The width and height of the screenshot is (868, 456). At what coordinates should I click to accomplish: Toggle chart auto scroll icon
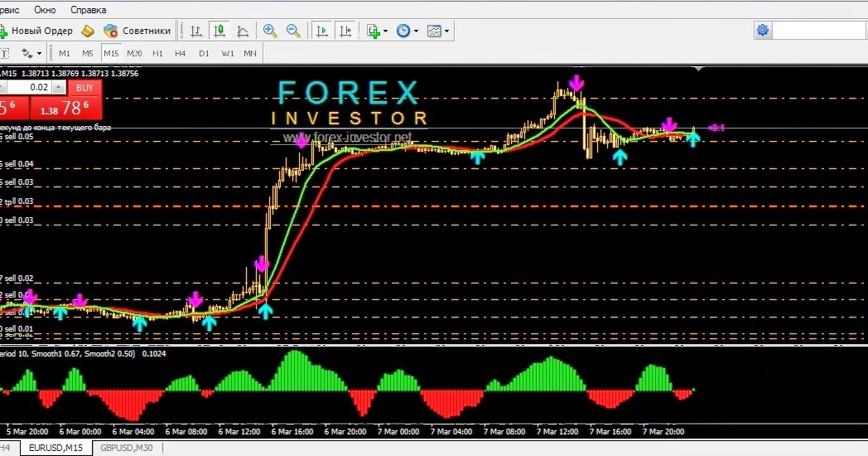pos(321,31)
